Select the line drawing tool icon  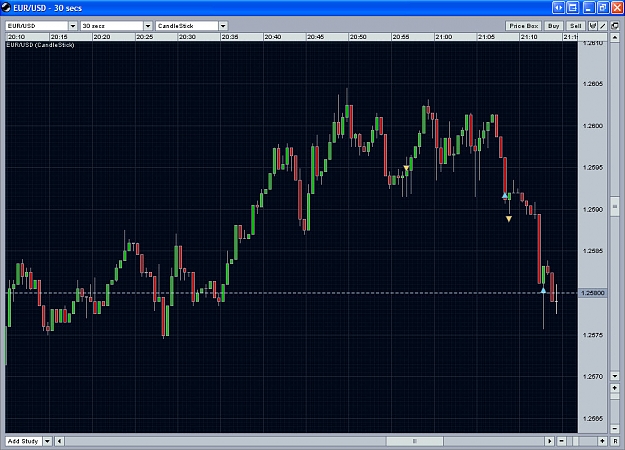coord(603,26)
